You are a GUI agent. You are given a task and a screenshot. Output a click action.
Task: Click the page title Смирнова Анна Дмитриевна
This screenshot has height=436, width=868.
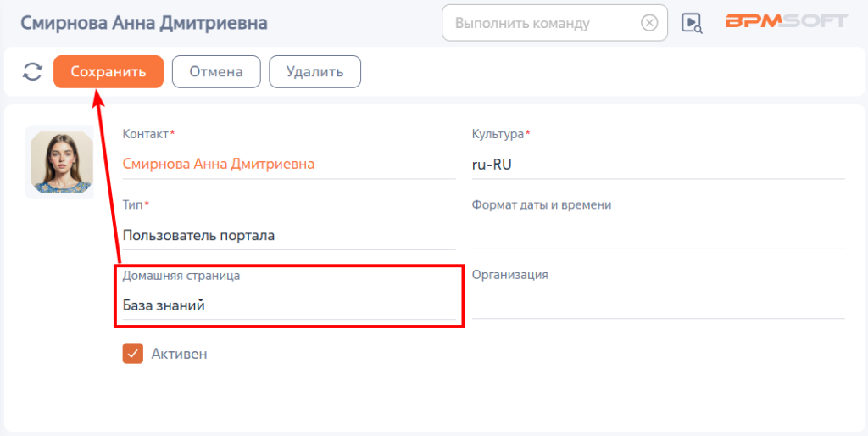[144, 23]
